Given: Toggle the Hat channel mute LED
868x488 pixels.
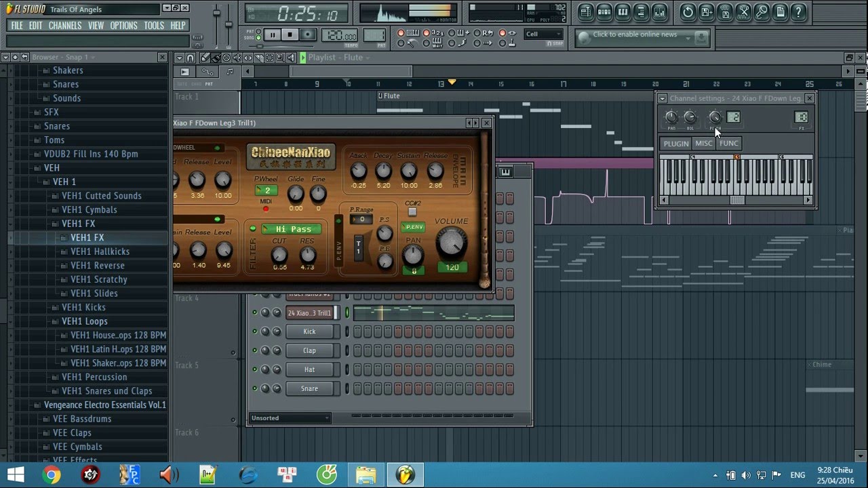Looking at the screenshot, I should click(x=255, y=369).
